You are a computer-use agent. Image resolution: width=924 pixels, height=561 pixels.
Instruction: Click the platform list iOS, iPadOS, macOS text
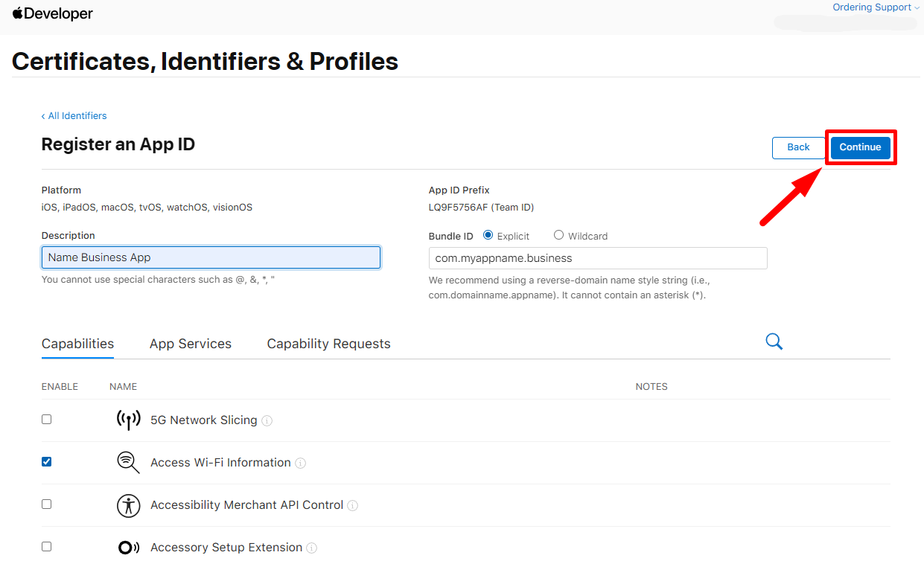tap(147, 208)
